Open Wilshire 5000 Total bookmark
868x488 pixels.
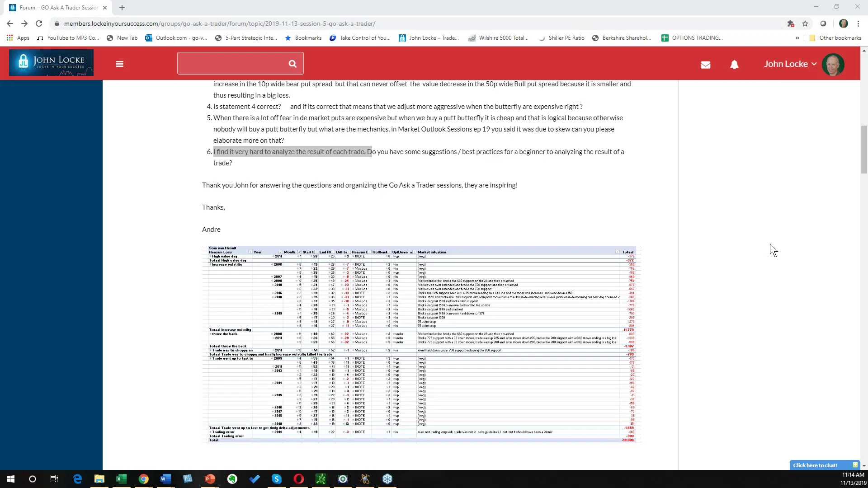tap(498, 38)
